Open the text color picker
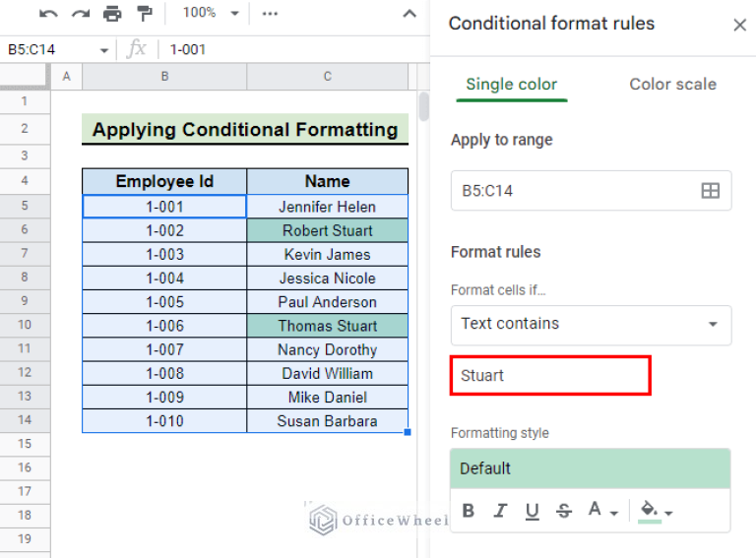The image size is (756, 558). [602, 510]
